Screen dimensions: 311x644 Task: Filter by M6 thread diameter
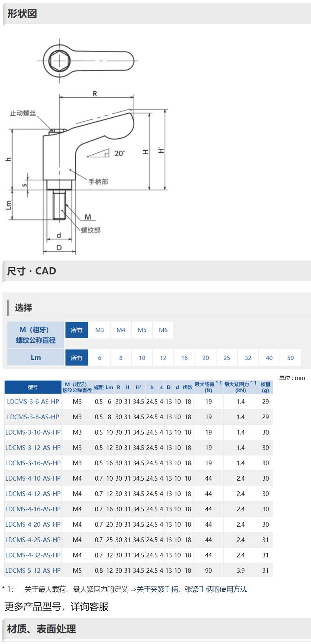(x=163, y=330)
